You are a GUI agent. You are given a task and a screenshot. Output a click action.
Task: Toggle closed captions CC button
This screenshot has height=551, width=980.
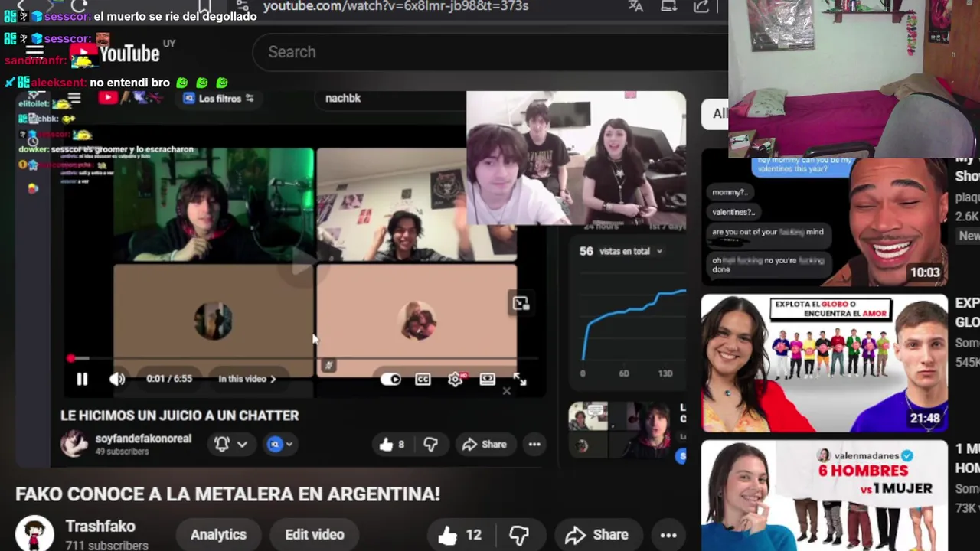[423, 379]
